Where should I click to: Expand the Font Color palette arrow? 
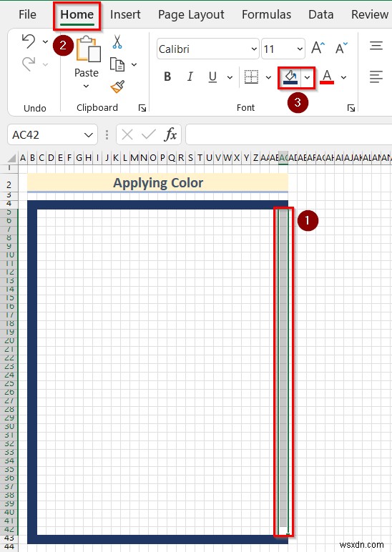[344, 77]
